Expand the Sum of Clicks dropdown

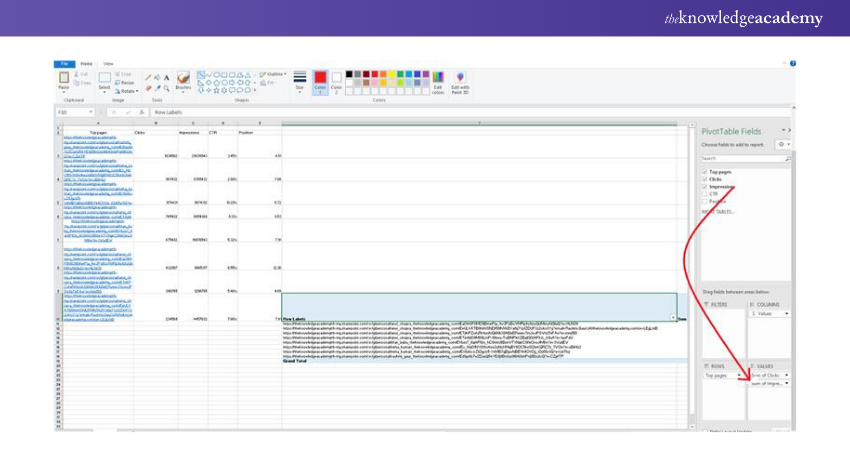coord(787,375)
